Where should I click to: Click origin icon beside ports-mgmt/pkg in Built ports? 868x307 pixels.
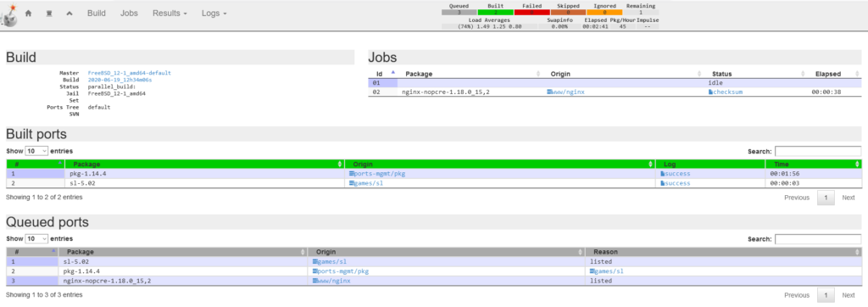[x=352, y=174]
